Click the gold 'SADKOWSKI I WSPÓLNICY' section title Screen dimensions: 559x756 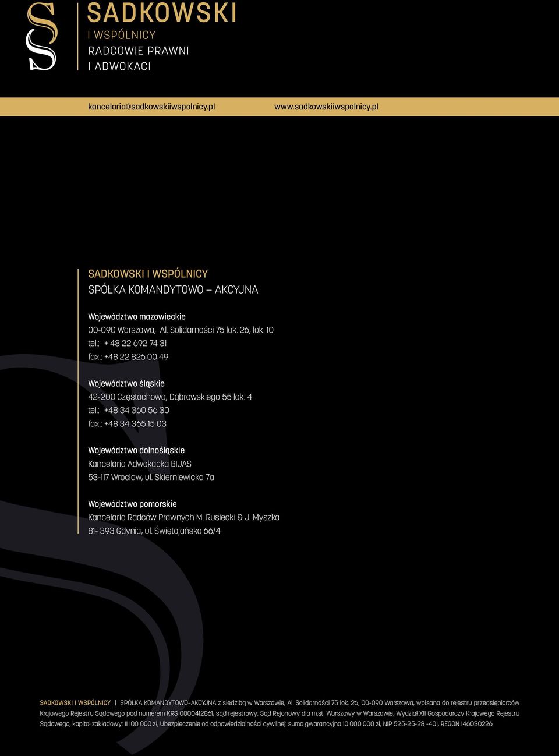point(148,274)
